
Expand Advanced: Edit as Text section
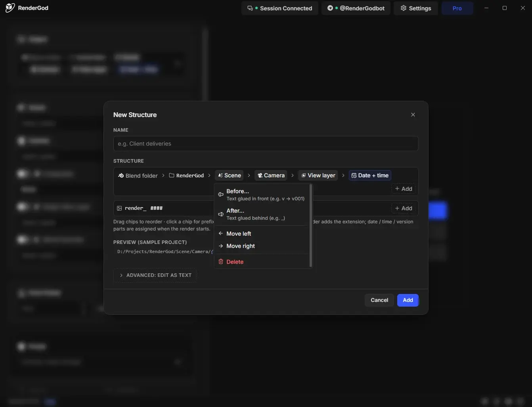pyautogui.click(x=155, y=275)
